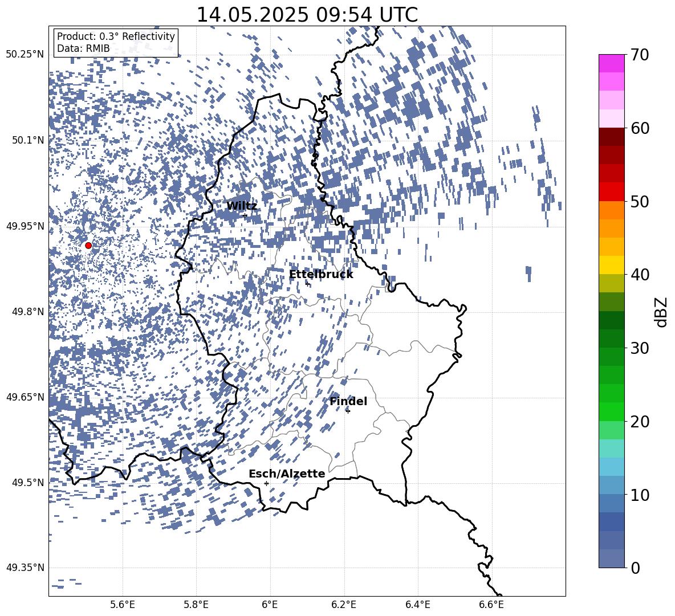Click the 50 tick on colorbar

(x=640, y=201)
